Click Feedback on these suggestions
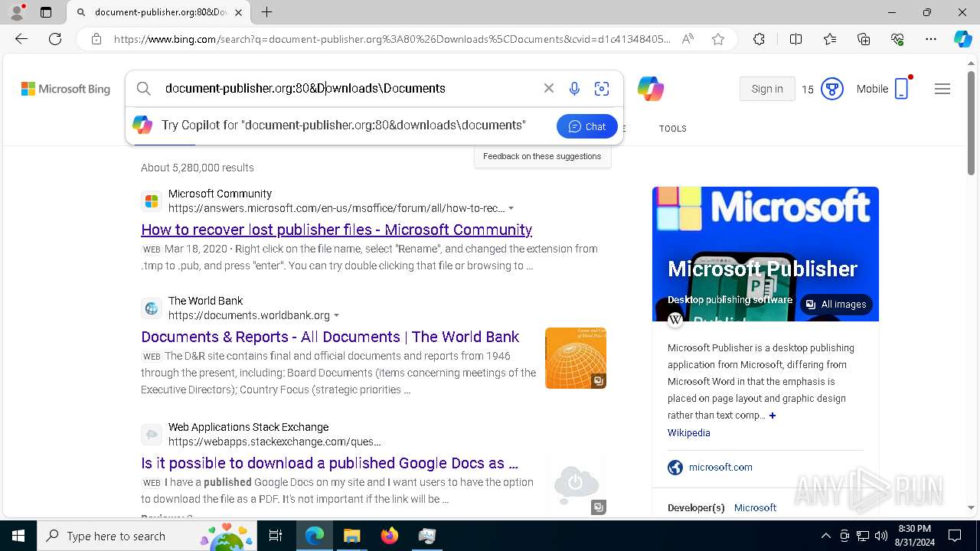This screenshot has width=980, height=551. click(542, 156)
